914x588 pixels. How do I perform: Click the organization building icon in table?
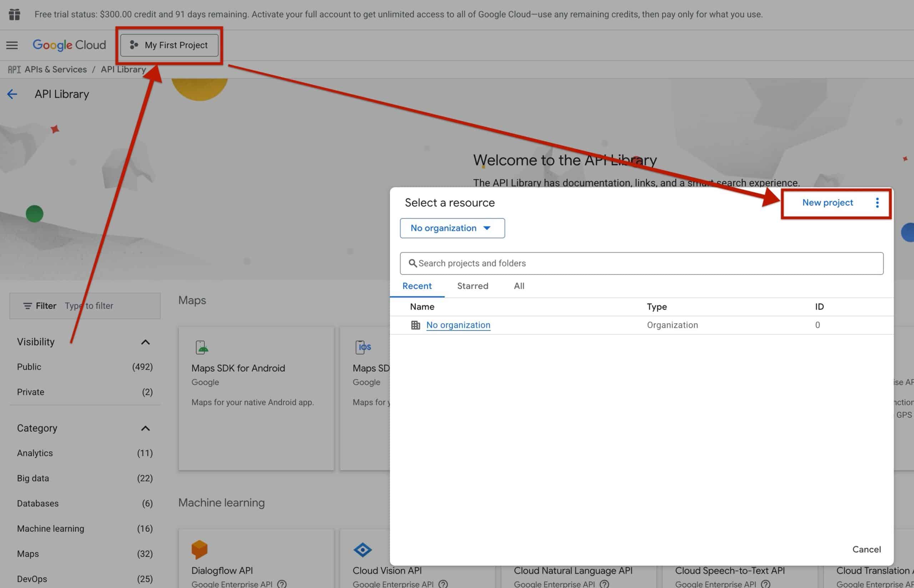coord(415,325)
